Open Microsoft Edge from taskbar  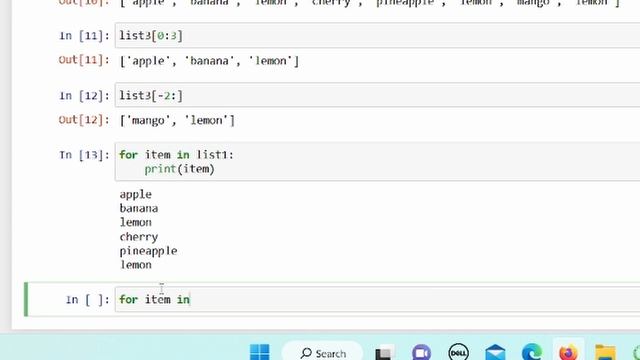[x=532, y=353]
